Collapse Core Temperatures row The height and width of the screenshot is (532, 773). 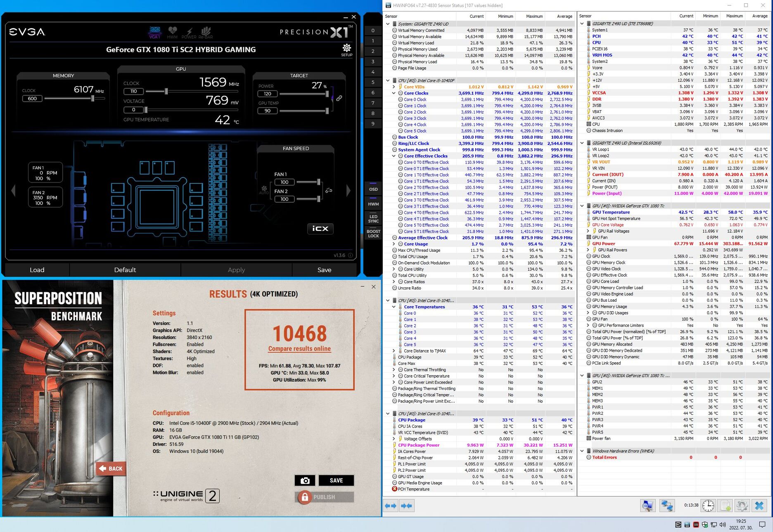click(x=394, y=307)
